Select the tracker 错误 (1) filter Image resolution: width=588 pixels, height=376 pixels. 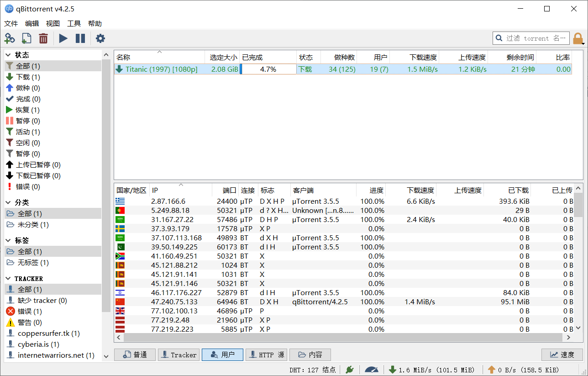[x=53, y=312]
